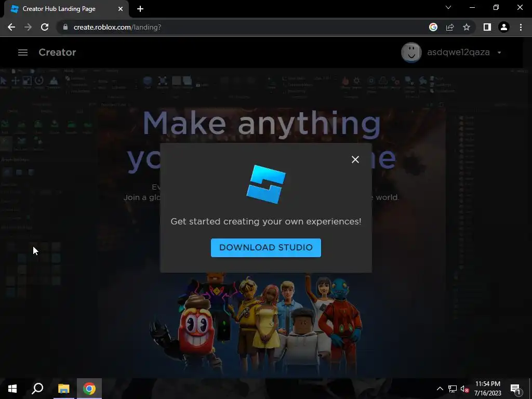Go back to the previous page
Screen dimensions: 532x399
[11, 27]
